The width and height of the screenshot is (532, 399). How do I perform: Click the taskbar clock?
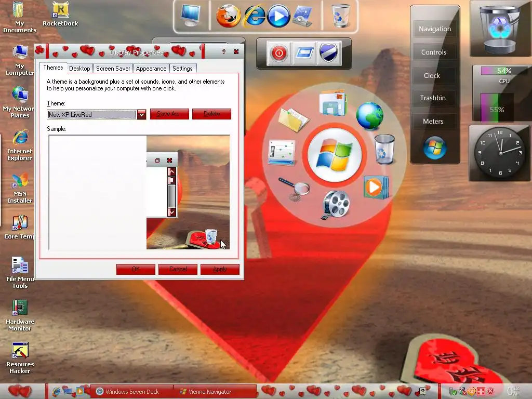click(513, 391)
